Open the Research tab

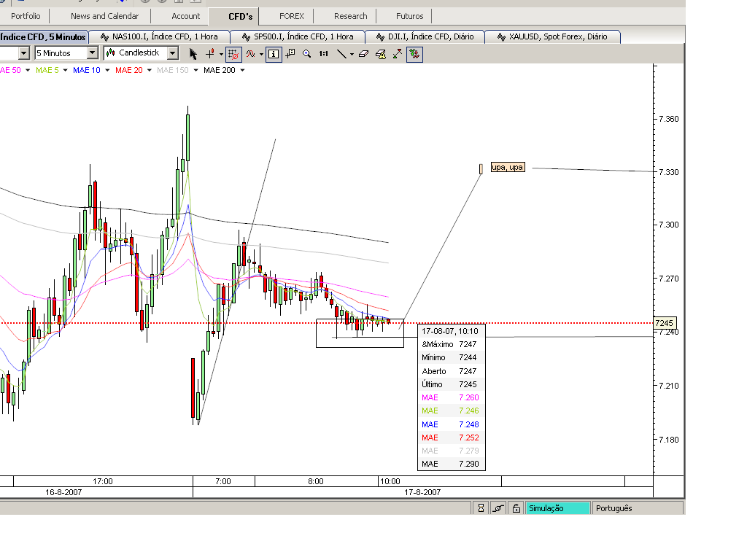(x=351, y=16)
